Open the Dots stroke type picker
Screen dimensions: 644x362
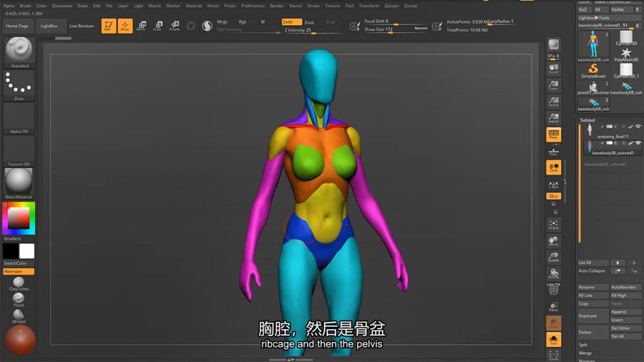tap(19, 84)
